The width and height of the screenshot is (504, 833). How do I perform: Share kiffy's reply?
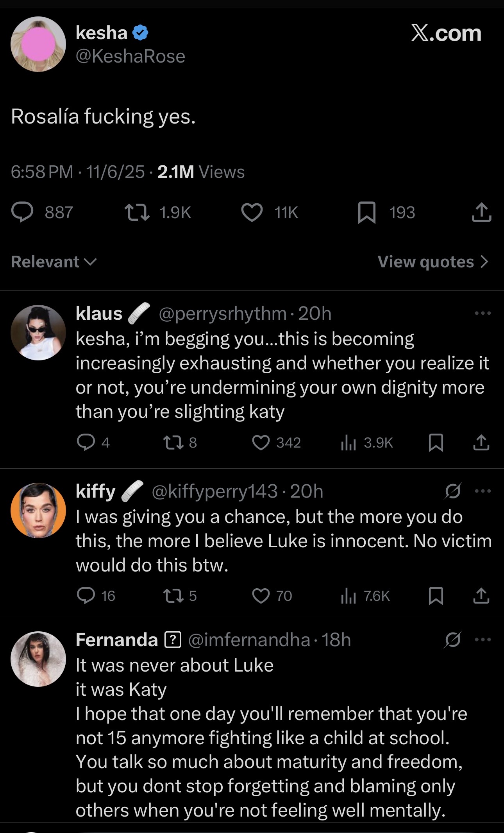[x=481, y=596]
